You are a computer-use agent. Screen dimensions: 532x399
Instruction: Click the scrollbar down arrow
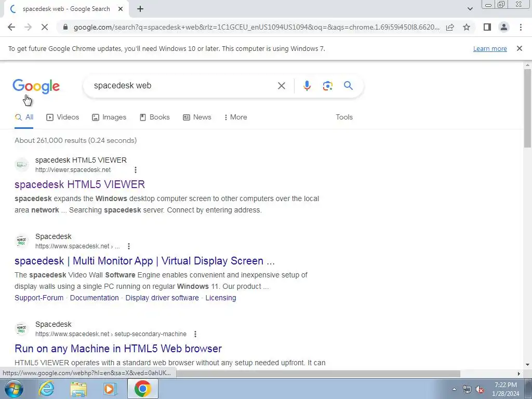[x=528, y=365]
